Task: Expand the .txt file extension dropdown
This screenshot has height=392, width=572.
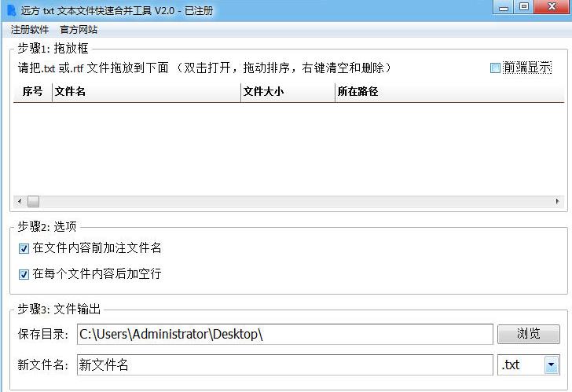Action: [551, 365]
